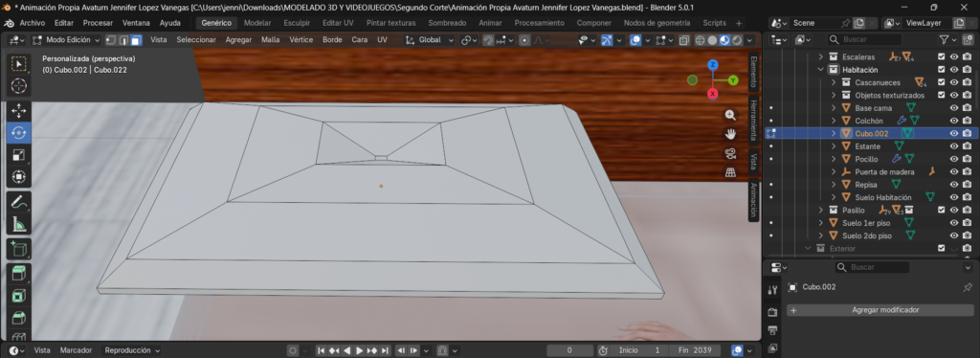Toggle camera view icon in viewport

click(x=730, y=153)
